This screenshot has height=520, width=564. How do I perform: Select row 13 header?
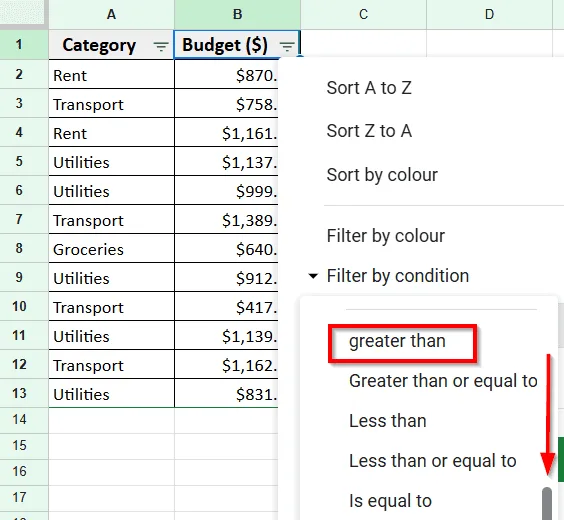tap(24, 393)
